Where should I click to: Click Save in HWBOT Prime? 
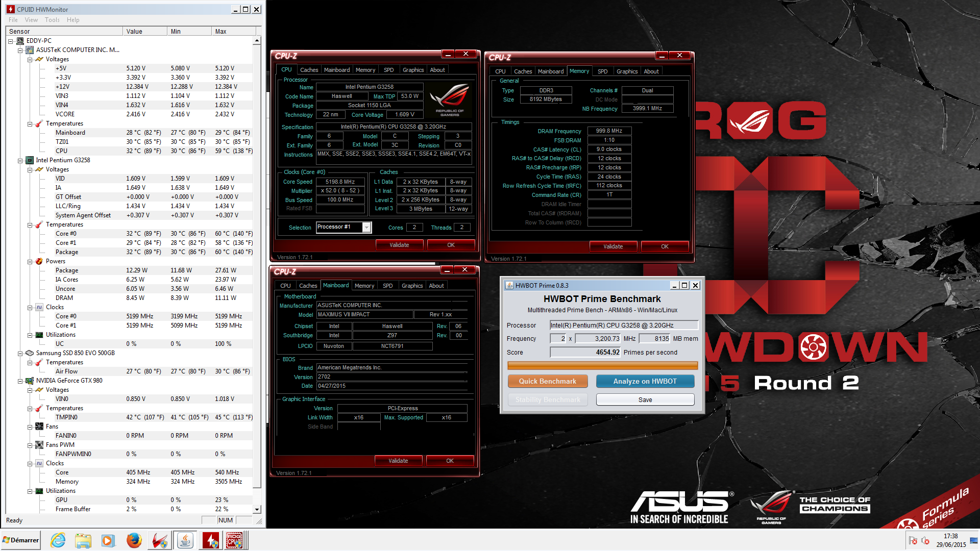[x=645, y=399]
